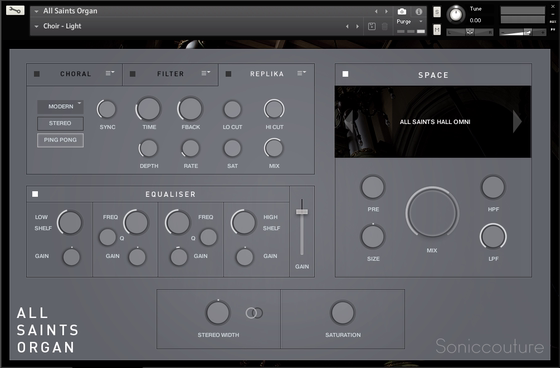The image size is (560, 368).
Task: Click the Replika RATE knob
Action: (190, 148)
